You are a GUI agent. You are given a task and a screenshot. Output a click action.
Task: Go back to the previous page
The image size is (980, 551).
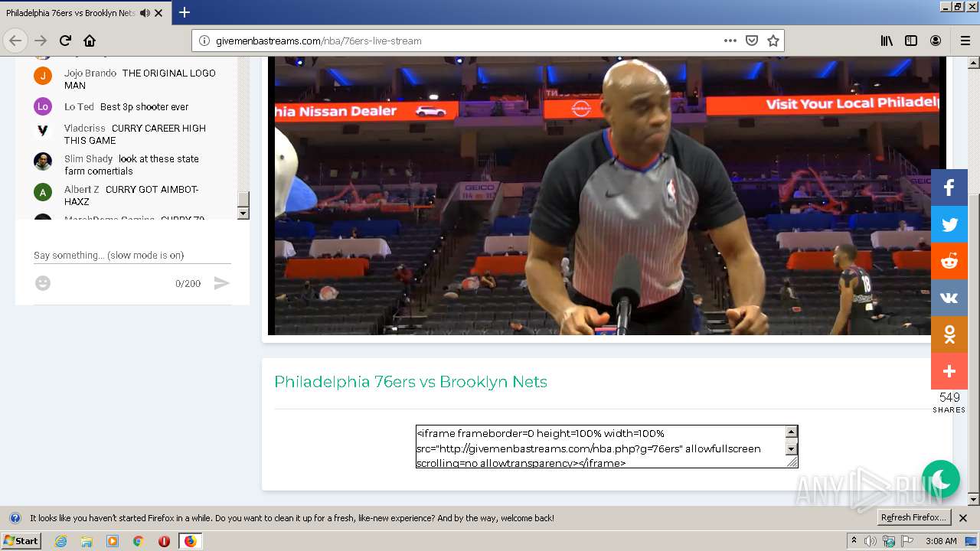pyautogui.click(x=15, y=41)
